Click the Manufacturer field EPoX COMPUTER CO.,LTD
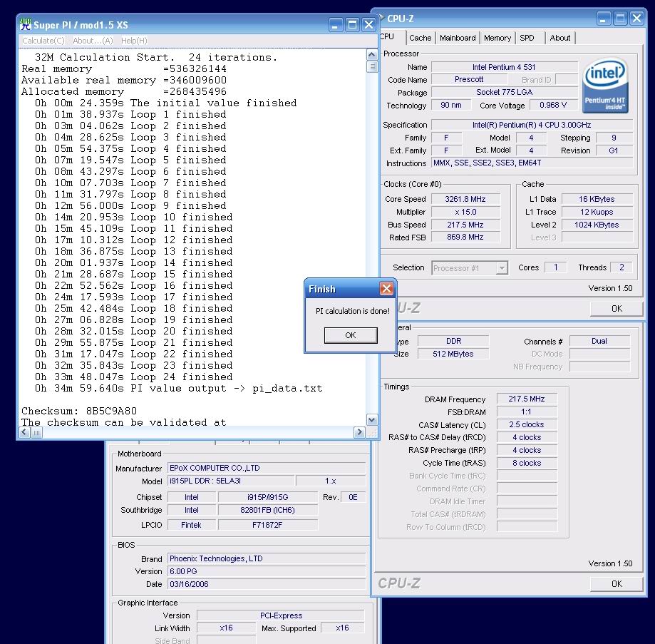Image resolution: width=655 pixels, height=644 pixels. [x=267, y=468]
